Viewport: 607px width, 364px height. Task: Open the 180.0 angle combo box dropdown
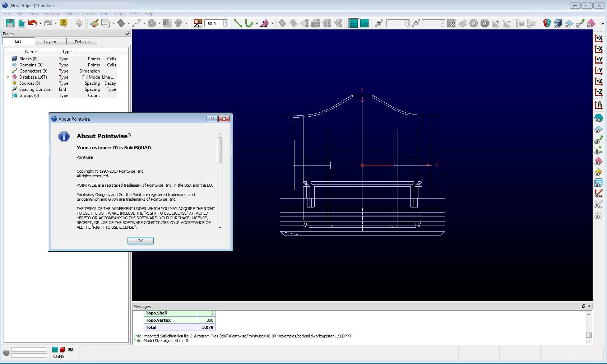point(225,23)
